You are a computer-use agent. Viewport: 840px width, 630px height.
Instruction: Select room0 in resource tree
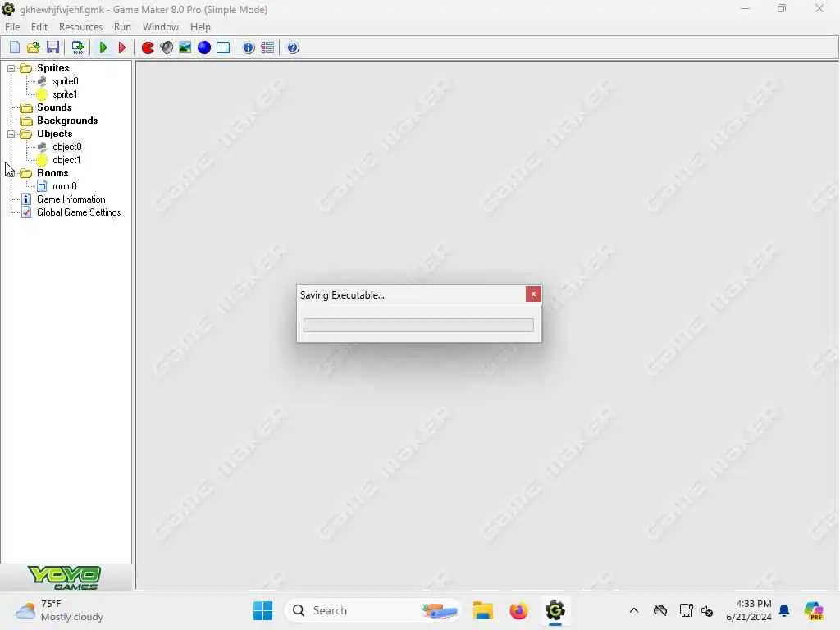pos(64,186)
